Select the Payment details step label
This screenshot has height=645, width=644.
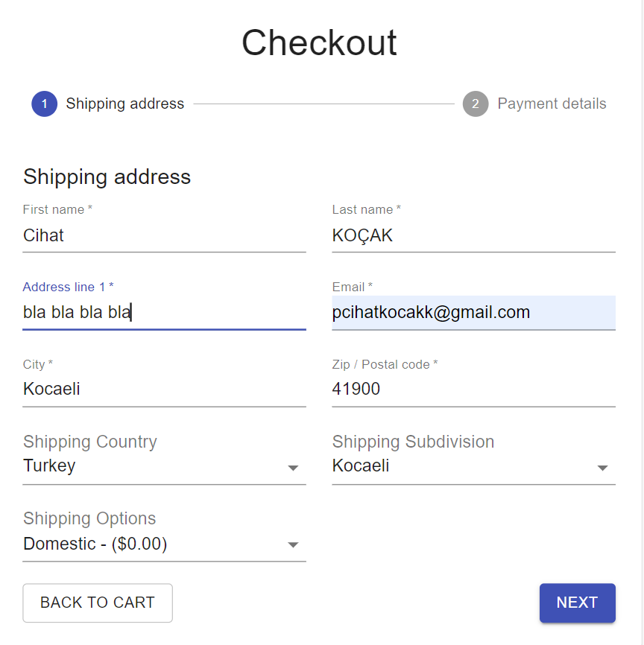click(x=552, y=104)
